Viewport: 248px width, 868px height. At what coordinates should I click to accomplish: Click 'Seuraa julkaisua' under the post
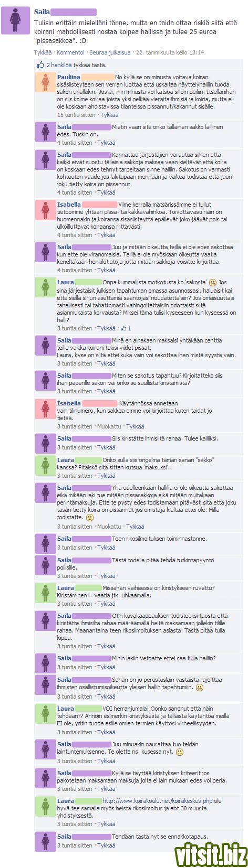pyautogui.click(x=110, y=52)
